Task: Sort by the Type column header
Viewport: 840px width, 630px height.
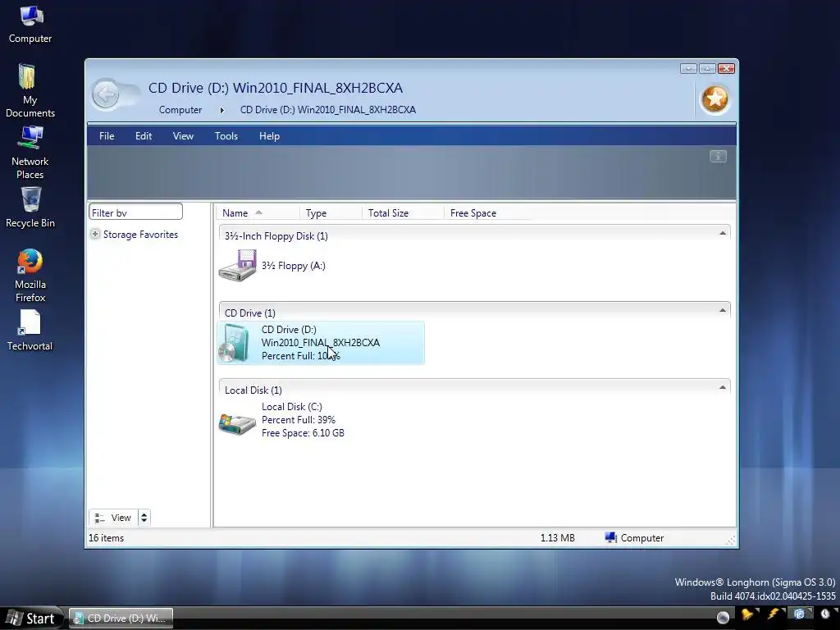Action: pos(331,212)
